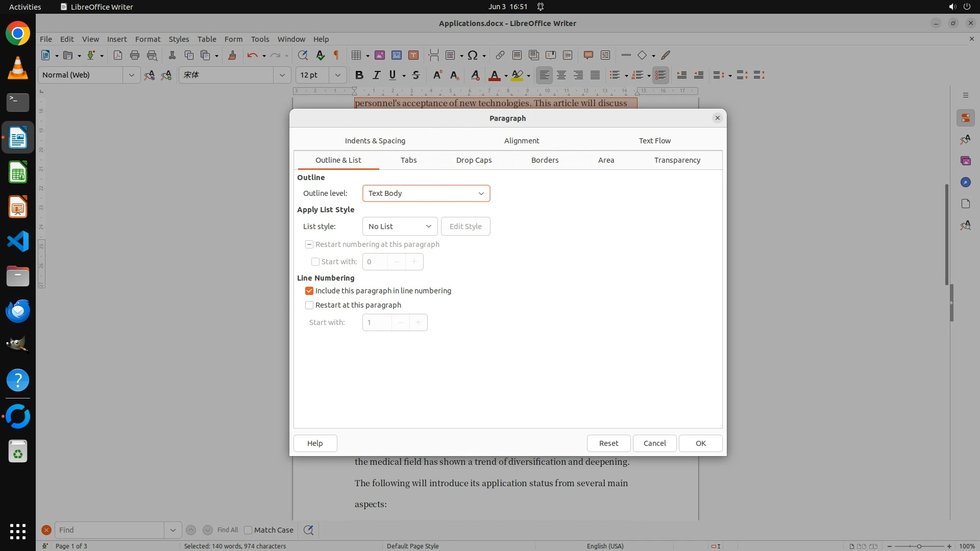Toggle Formatting Marks pilcrow icon

[x=336, y=55]
